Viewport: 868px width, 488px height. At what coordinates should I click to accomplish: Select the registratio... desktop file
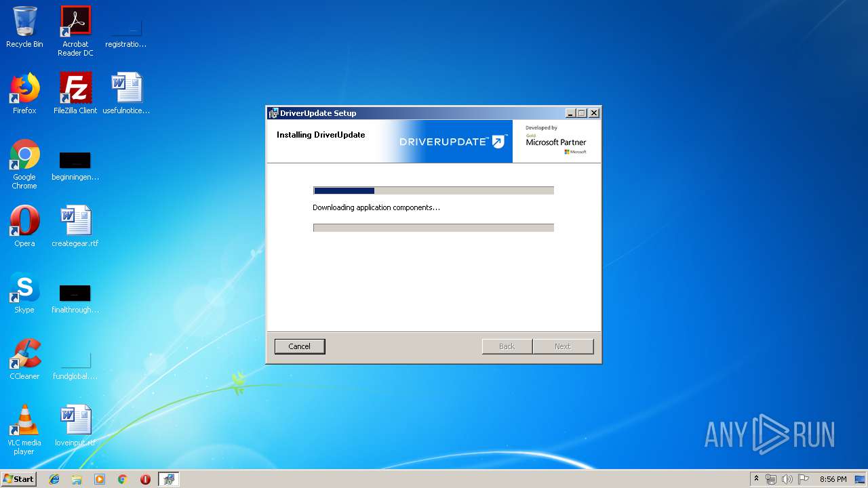(126, 31)
